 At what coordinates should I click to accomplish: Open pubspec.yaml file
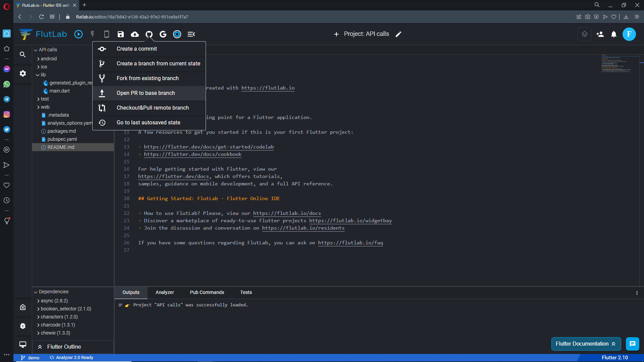[x=62, y=139]
